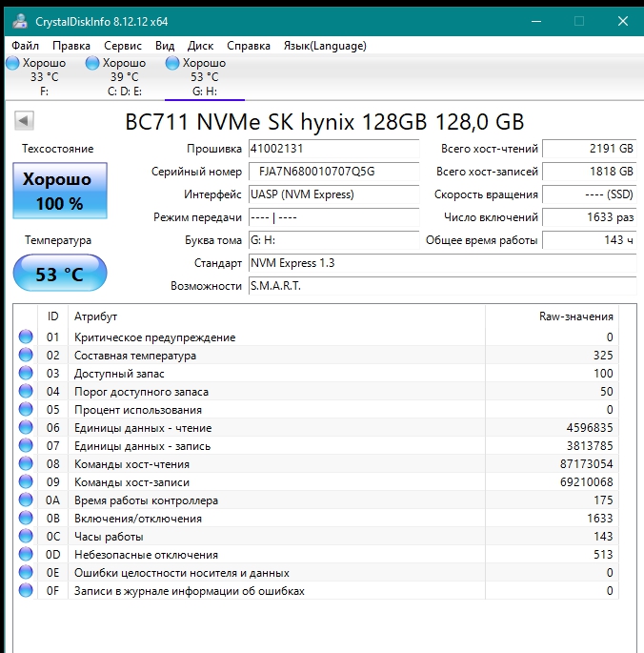Select row Единицы данных - запись
The height and width of the screenshot is (653, 644).
(x=316, y=445)
